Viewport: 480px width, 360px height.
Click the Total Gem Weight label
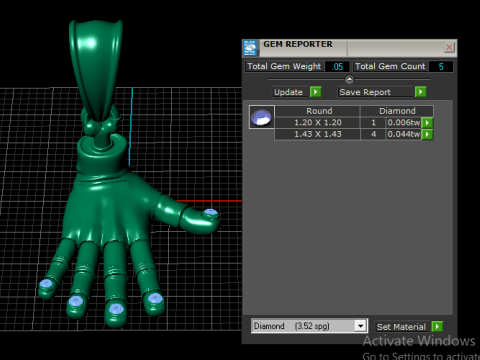pos(284,66)
